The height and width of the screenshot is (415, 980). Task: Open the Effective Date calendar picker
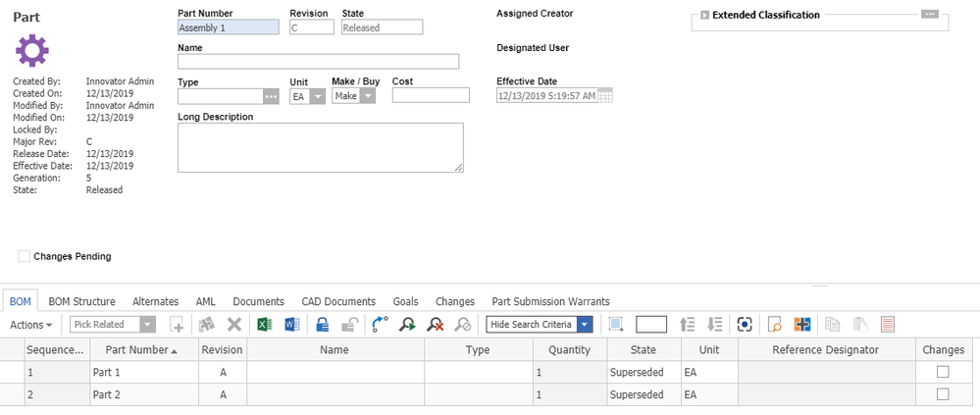[605, 96]
